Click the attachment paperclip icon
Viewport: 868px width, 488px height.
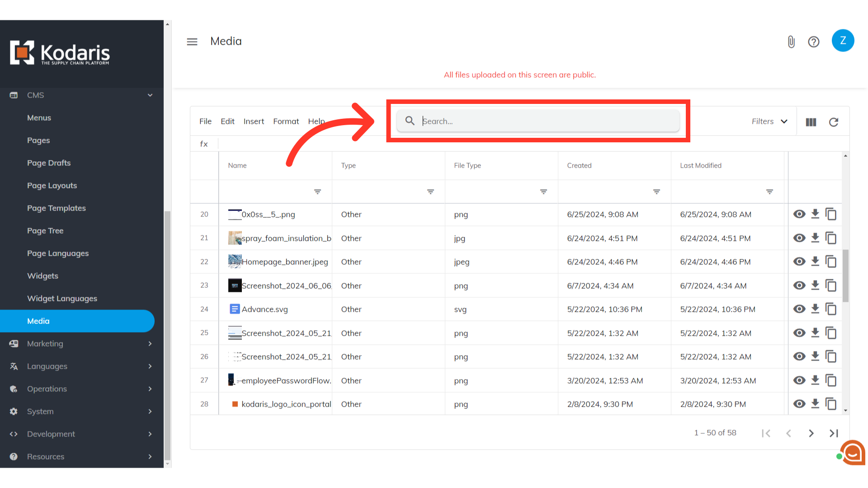click(791, 42)
